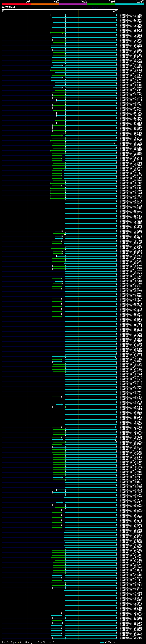
Task: Select hit UniRef100_C6TH12
Action: click(x=131, y=357)
